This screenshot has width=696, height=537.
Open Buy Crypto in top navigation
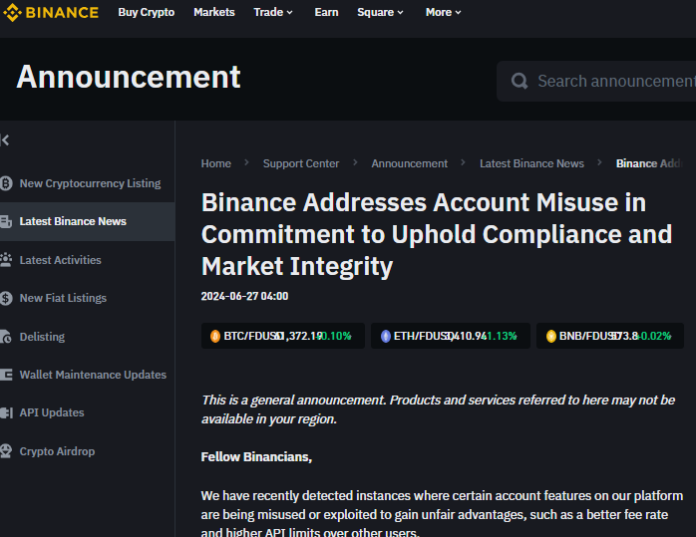pos(146,12)
